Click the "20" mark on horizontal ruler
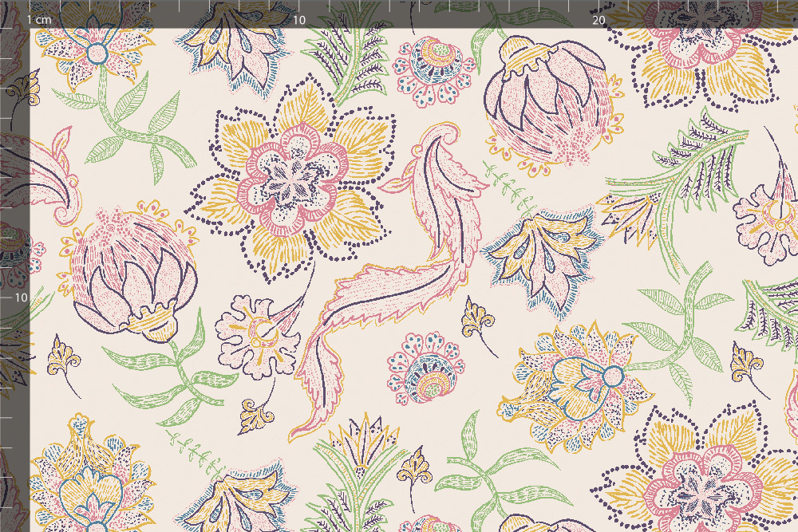798x532 pixels. coord(598,20)
